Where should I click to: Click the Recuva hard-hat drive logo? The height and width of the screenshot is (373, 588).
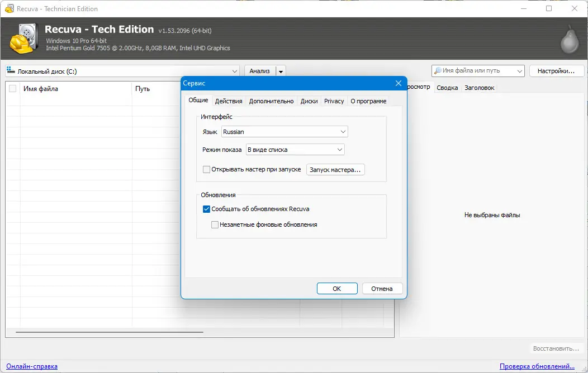click(x=24, y=38)
